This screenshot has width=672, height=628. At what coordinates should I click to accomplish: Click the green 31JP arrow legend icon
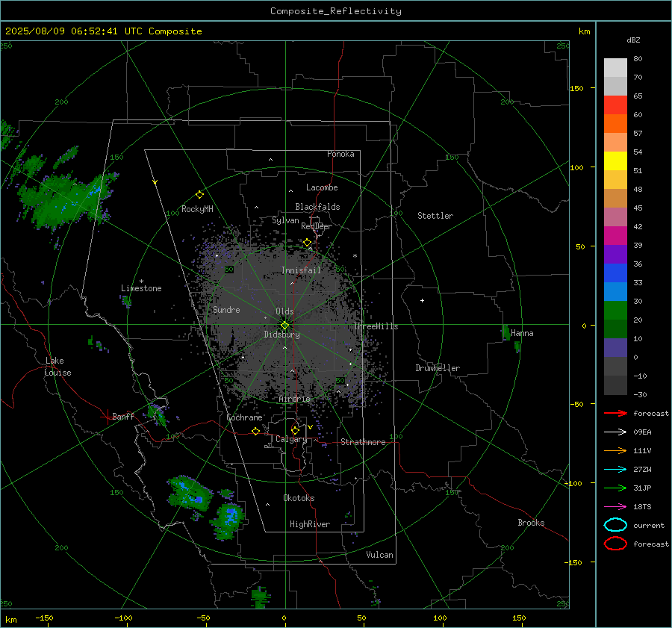pos(615,488)
